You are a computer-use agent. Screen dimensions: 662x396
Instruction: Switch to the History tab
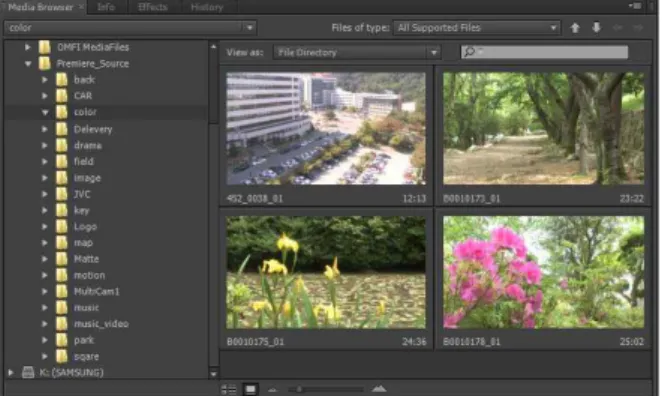tap(207, 7)
